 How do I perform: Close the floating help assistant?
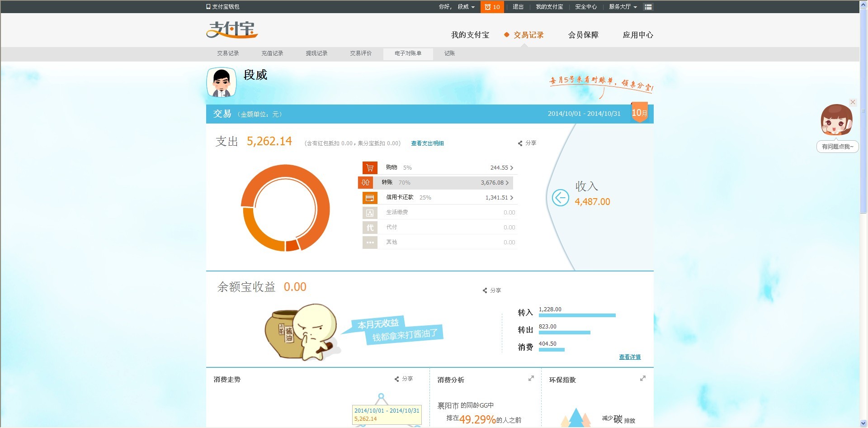853,102
